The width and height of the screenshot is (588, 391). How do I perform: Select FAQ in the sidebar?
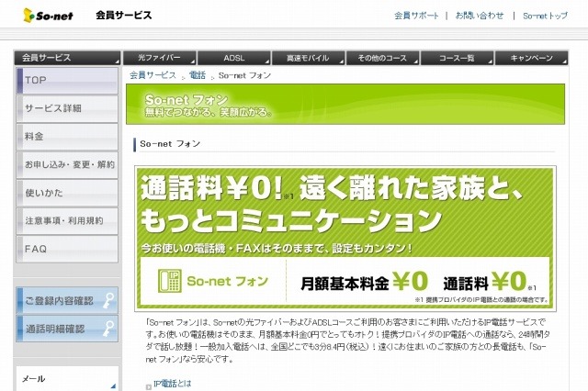click(67, 249)
